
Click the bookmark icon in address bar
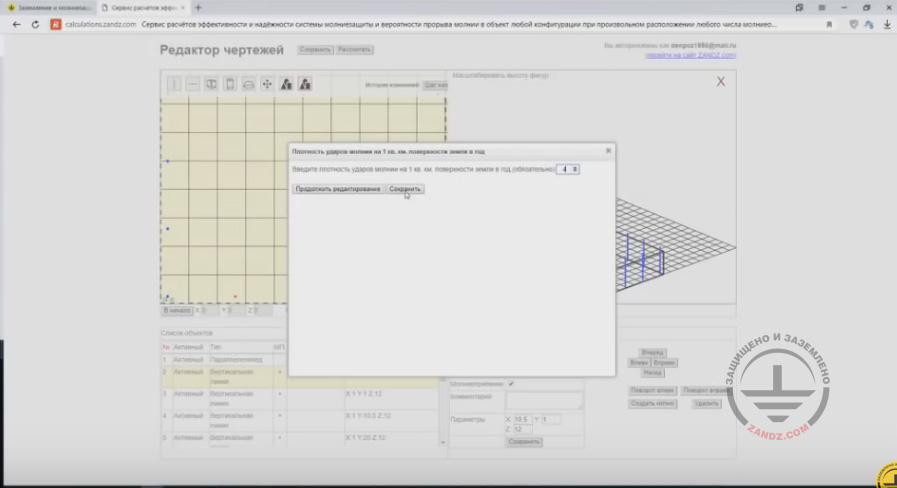click(x=829, y=25)
